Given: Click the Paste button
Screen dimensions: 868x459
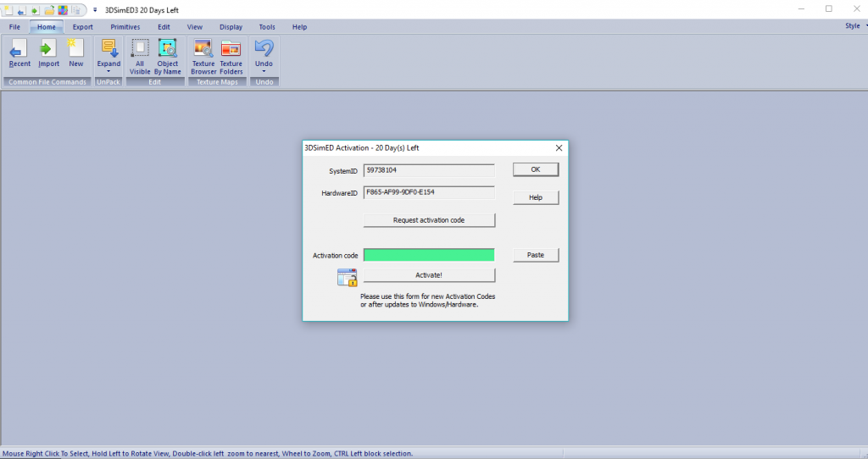Looking at the screenshot, I should [536, 255].
